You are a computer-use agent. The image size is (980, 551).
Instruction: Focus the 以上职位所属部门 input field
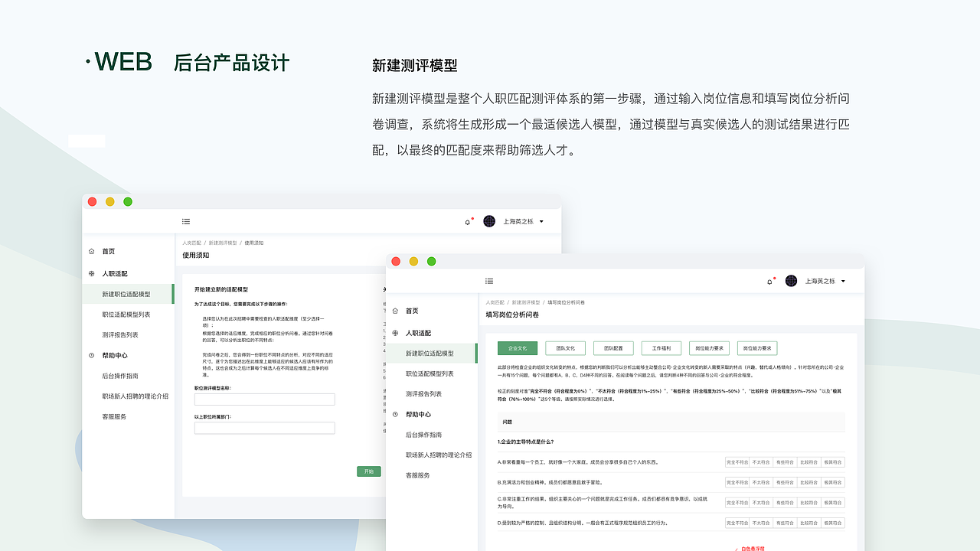pyautogui.click(x=264, y=428)
